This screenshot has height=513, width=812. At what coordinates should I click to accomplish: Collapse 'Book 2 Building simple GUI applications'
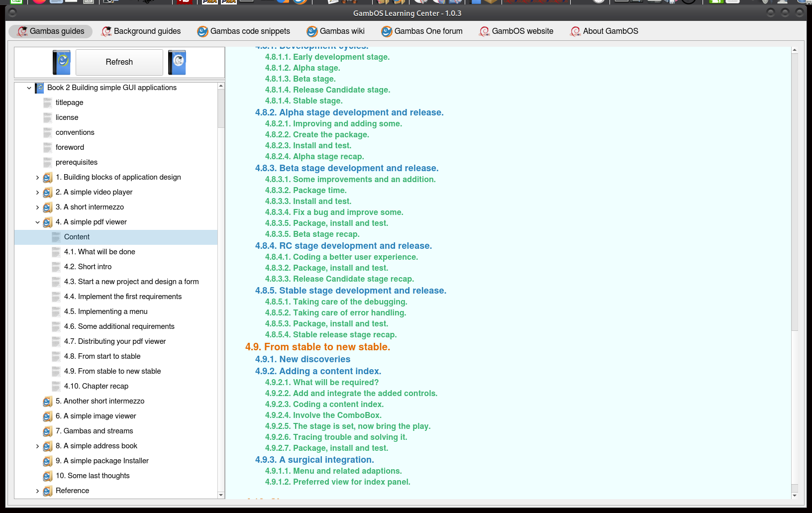pyautogui.click(x=29, y=88)
